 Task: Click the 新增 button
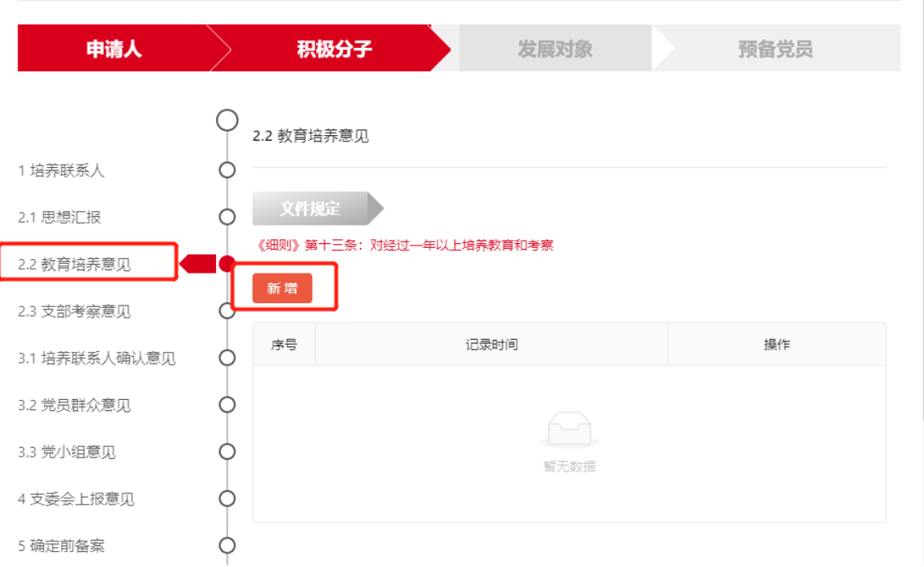click(x=282, y=289)
